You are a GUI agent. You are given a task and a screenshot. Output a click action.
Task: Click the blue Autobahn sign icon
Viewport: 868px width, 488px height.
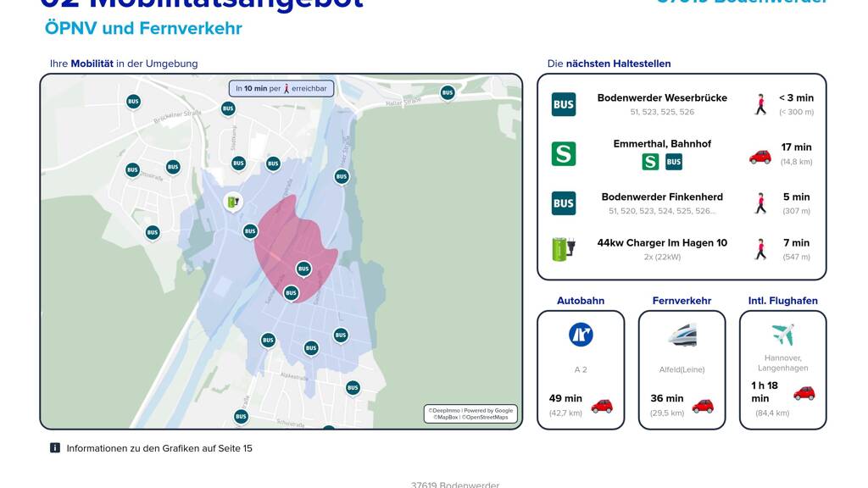[581, 335]
